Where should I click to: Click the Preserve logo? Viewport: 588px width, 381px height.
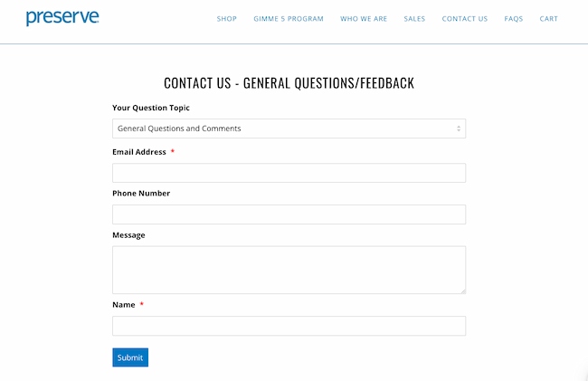click(62, 17)
